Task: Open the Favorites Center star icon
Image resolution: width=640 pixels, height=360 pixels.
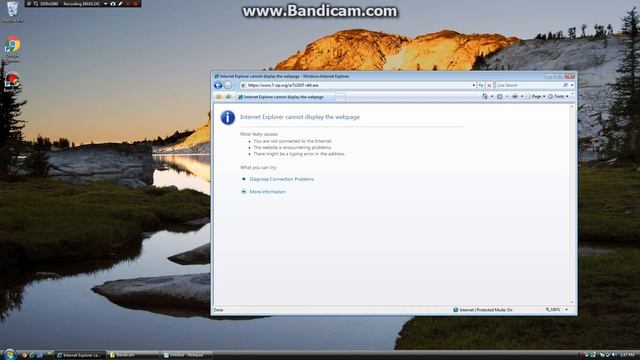Action: [218, 97]
